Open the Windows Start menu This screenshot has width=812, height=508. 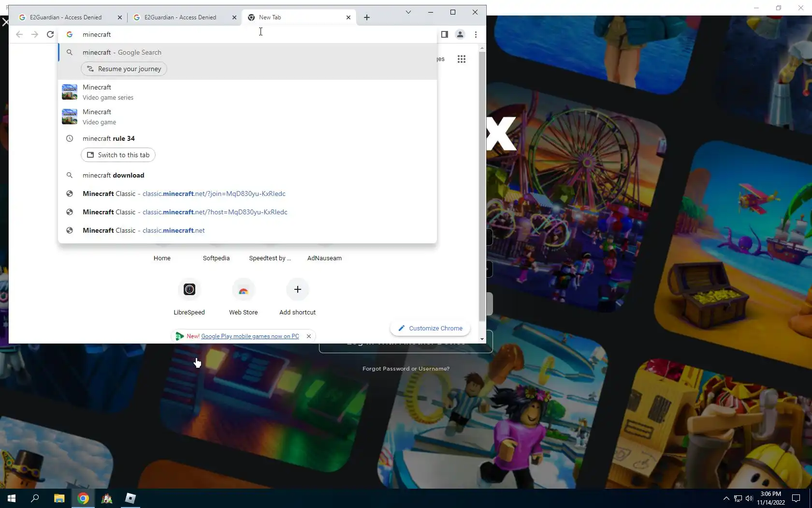click(12, 498)
